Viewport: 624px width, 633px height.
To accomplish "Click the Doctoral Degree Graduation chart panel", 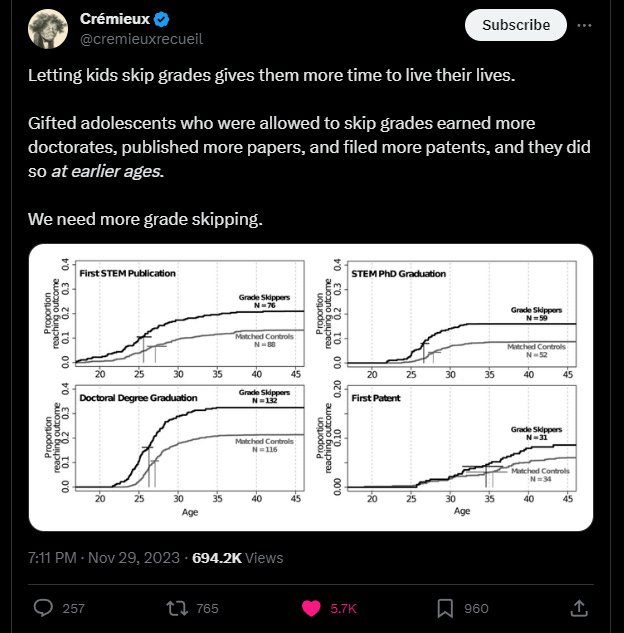I will click(175, 447).
